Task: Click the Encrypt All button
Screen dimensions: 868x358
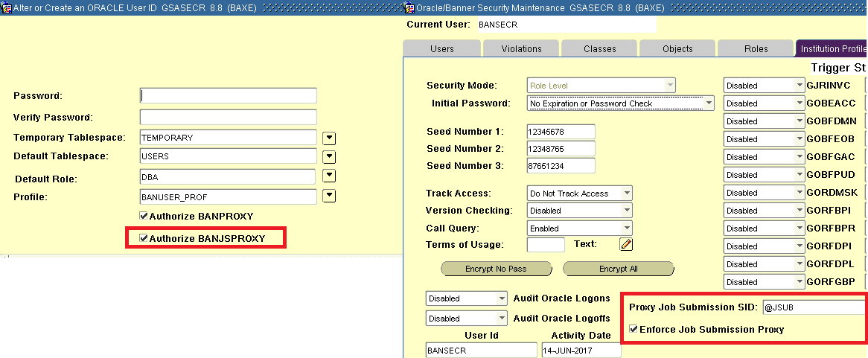Action: [619, 269]
